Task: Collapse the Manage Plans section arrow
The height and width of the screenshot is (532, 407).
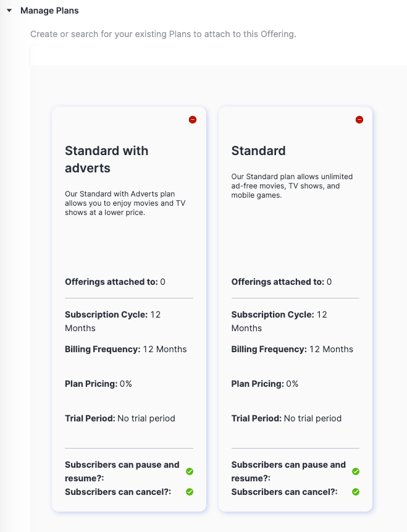Action: click(x=9, y=11)
